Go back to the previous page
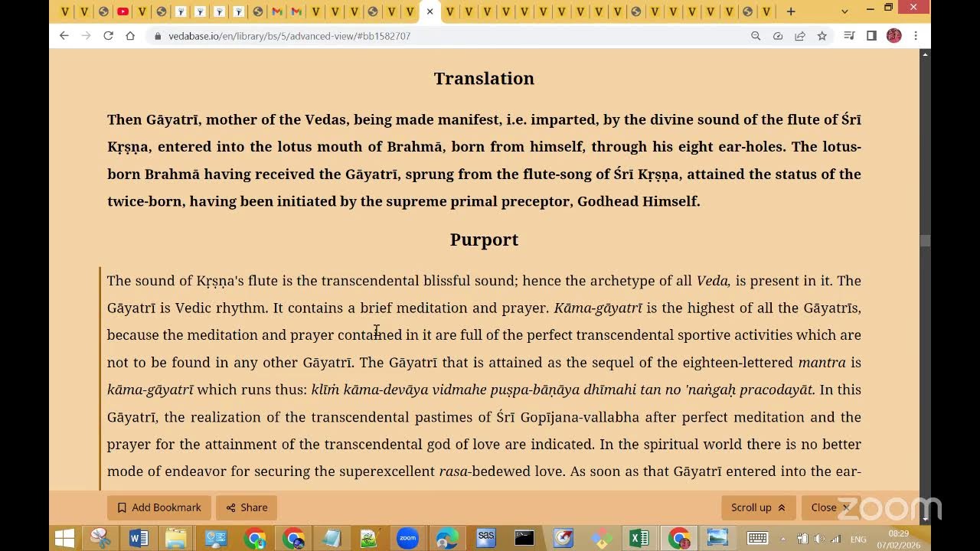Screen dimensions: 980x551 point(64,36)
